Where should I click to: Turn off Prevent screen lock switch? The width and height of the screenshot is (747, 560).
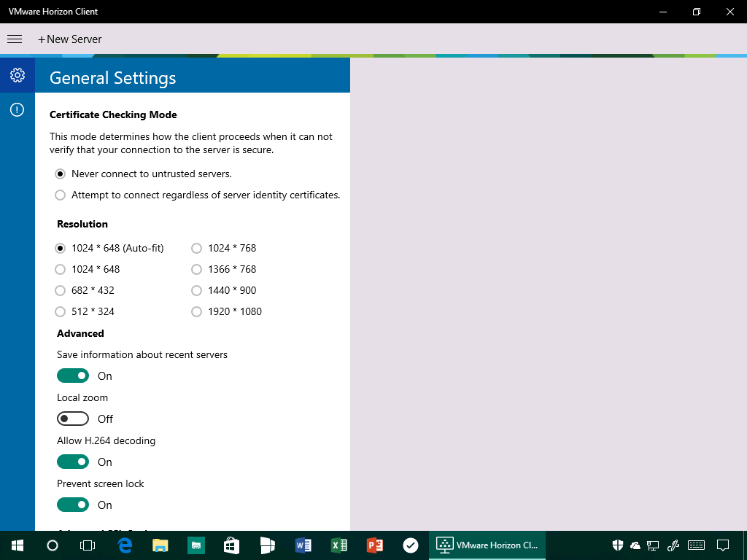coord(73,505)
